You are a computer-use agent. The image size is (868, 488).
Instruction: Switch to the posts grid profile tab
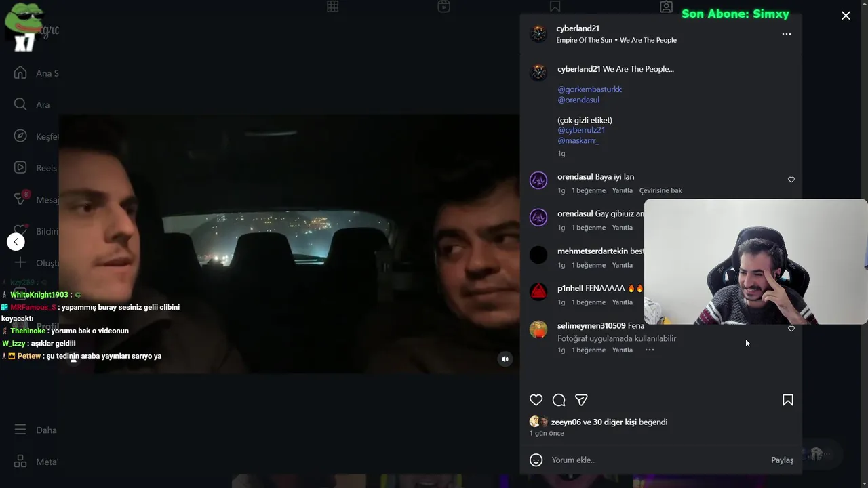[x=332, y=6]
